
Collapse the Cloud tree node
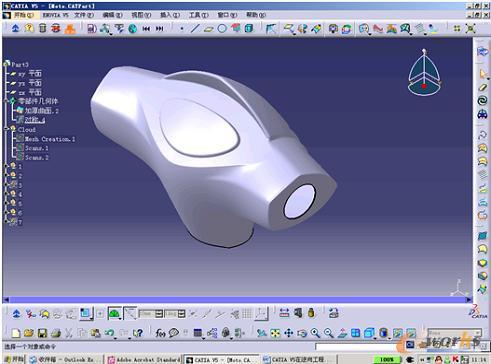pos(6,128)
